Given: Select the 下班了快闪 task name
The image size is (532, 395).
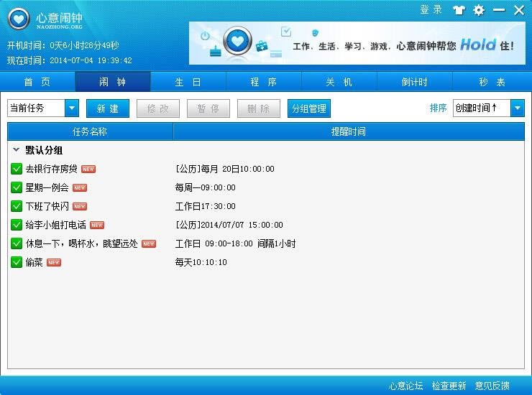Looking at the screenshot, I should 47,206.
